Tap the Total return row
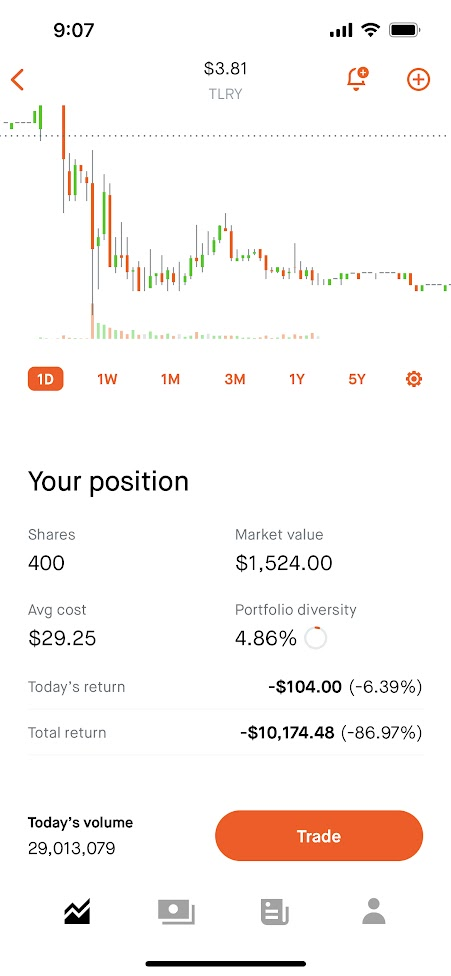Image resolution: width=451 pixels, height=976 pixels. [x=225, y=733]
